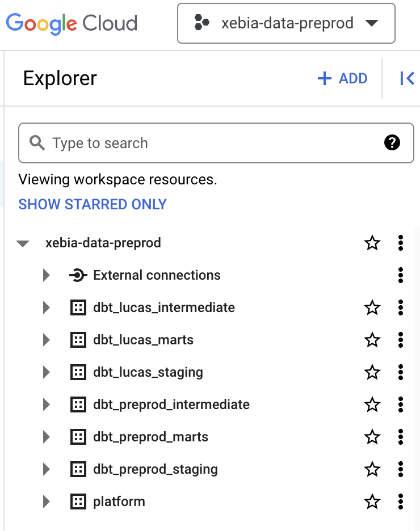Click the ADD button in Explorer
The image size is (420, 531).
pyautogui.click(x=342, y=78)
